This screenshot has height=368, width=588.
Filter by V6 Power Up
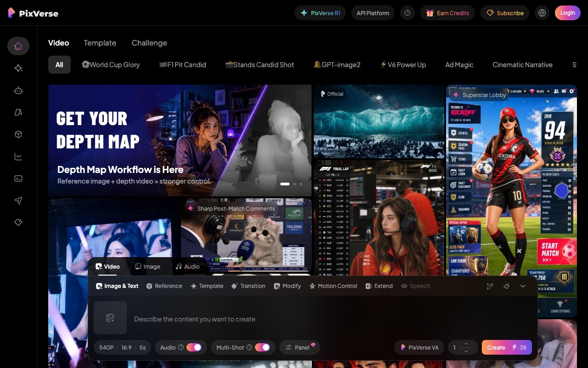(403, 65)
